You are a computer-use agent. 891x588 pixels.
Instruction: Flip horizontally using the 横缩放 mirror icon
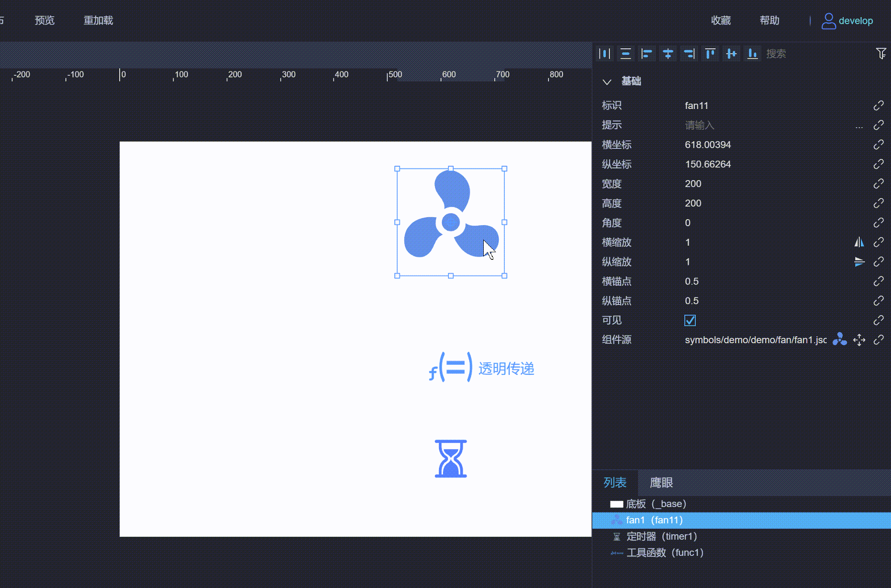[859, 242]
